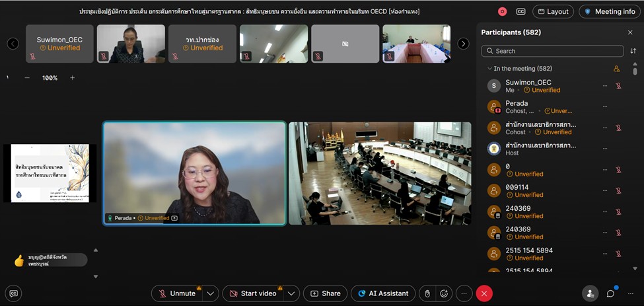Expand video options arrow beside Start video
Viewport: 644px width, 306px height.
coord(291,293)
